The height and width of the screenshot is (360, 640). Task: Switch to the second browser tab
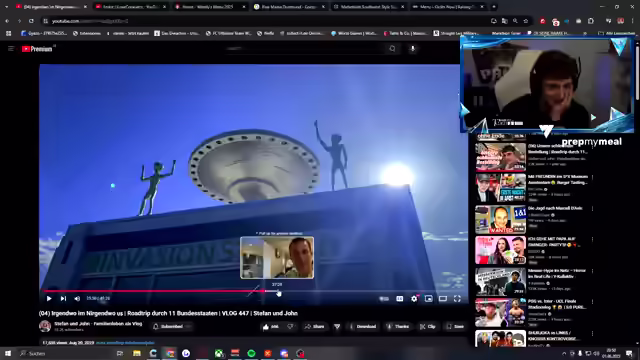click(x=130, y=7)
